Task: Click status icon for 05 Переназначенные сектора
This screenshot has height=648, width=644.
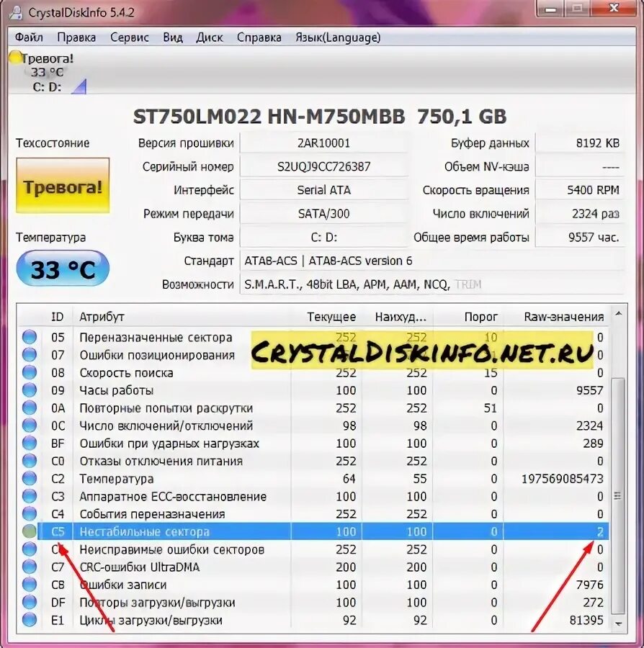Action: [30, 337]
